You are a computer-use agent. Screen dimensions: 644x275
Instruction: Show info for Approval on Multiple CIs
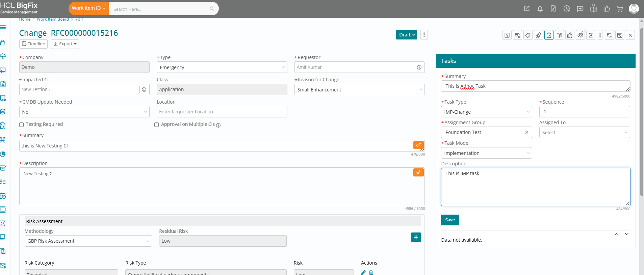click(x=218, y=125)
